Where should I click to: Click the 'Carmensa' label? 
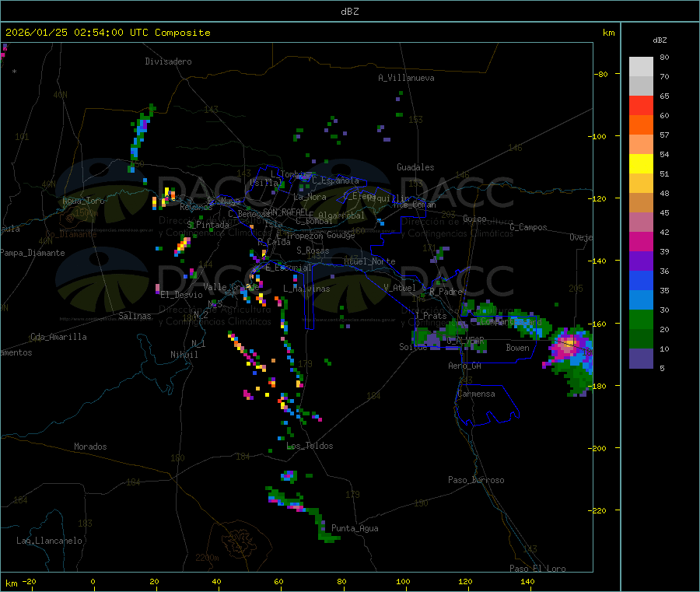[x=476, y=394]
